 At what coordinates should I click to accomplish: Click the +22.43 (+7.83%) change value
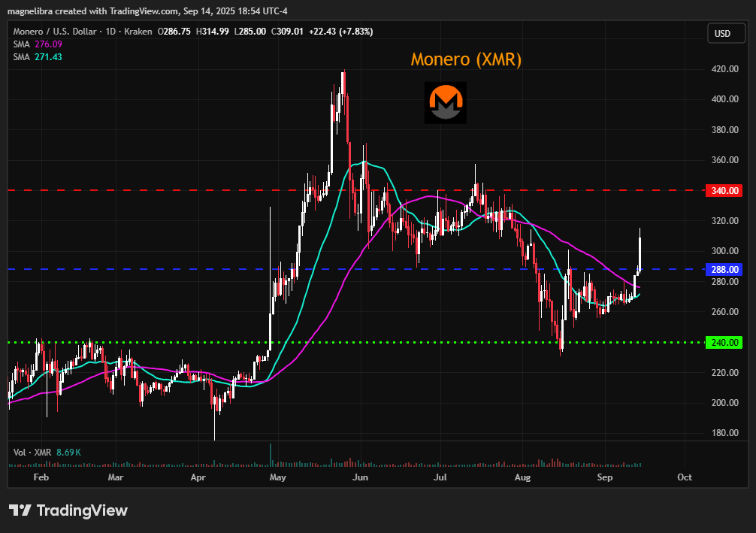(341, 32)
